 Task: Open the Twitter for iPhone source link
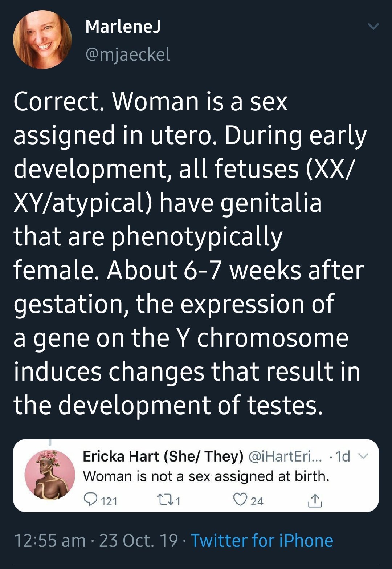pos(262,540)
